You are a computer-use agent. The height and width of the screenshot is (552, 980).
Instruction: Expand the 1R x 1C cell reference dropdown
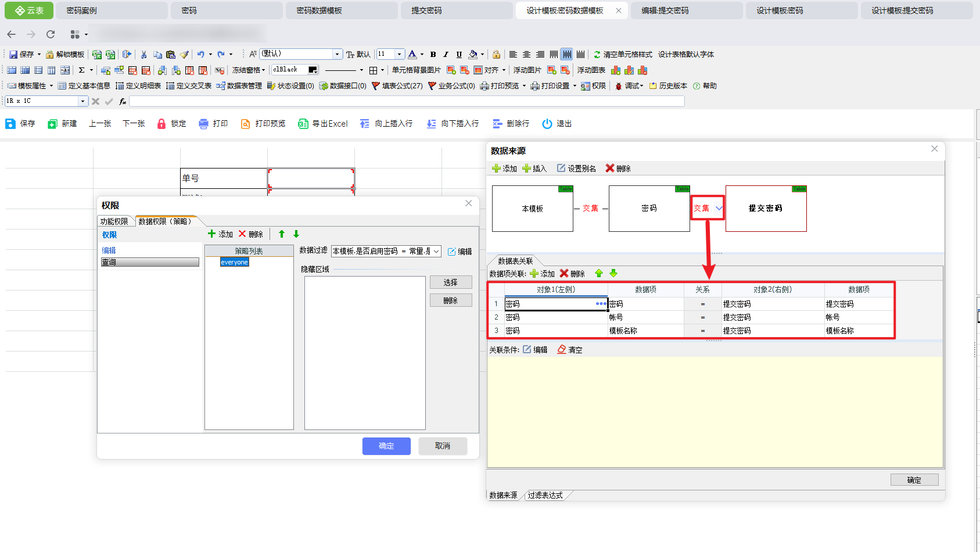coord(82,101)
